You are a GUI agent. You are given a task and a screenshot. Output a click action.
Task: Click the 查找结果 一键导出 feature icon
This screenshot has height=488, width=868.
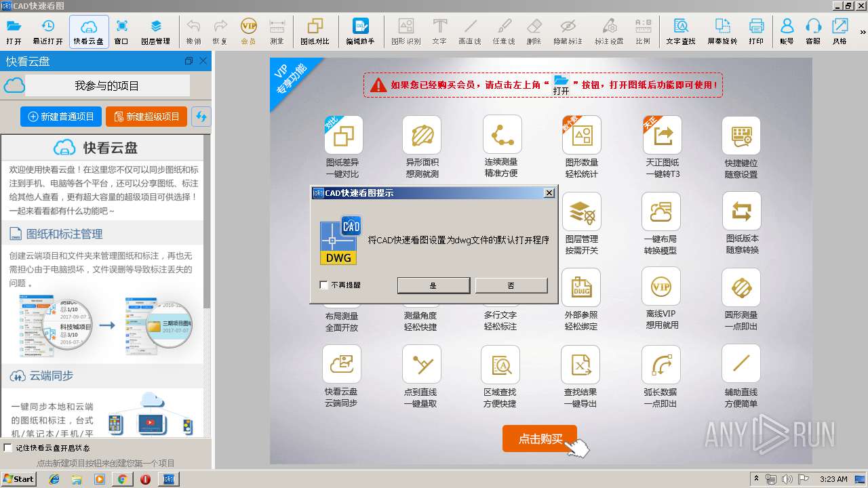[x=580, y=364]
